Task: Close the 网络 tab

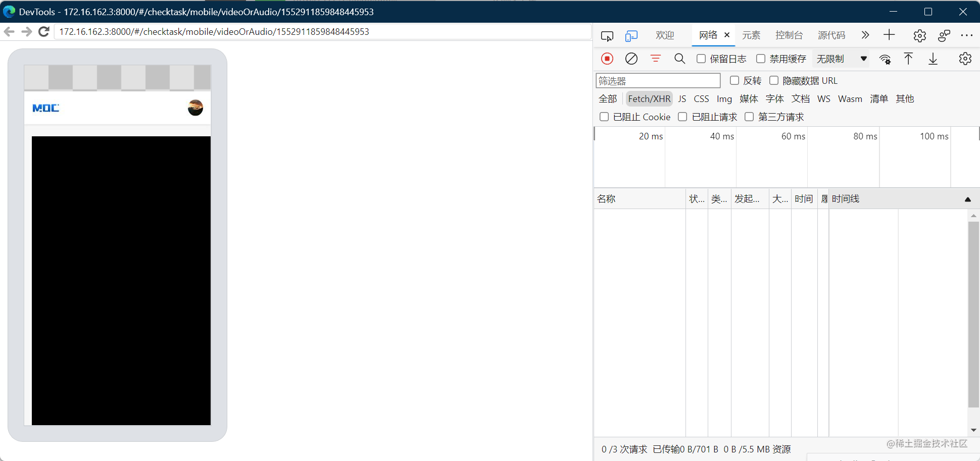Action: pos(727,35)
